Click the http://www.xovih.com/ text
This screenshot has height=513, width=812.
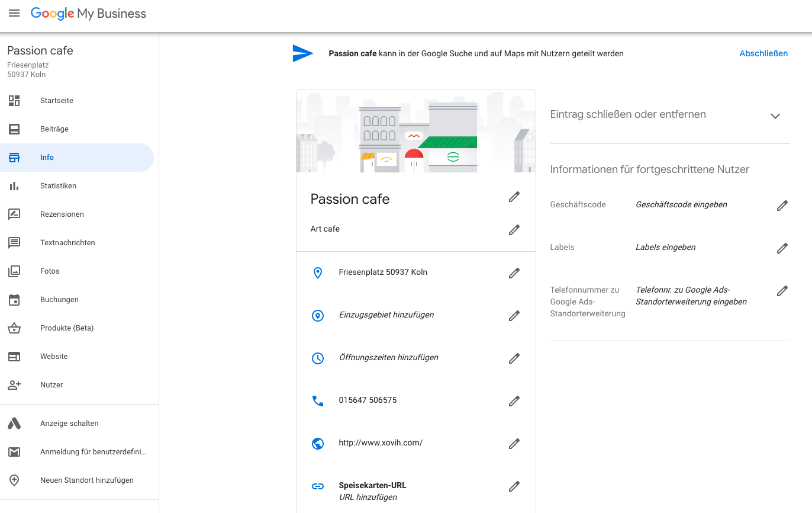coord(381,443)
